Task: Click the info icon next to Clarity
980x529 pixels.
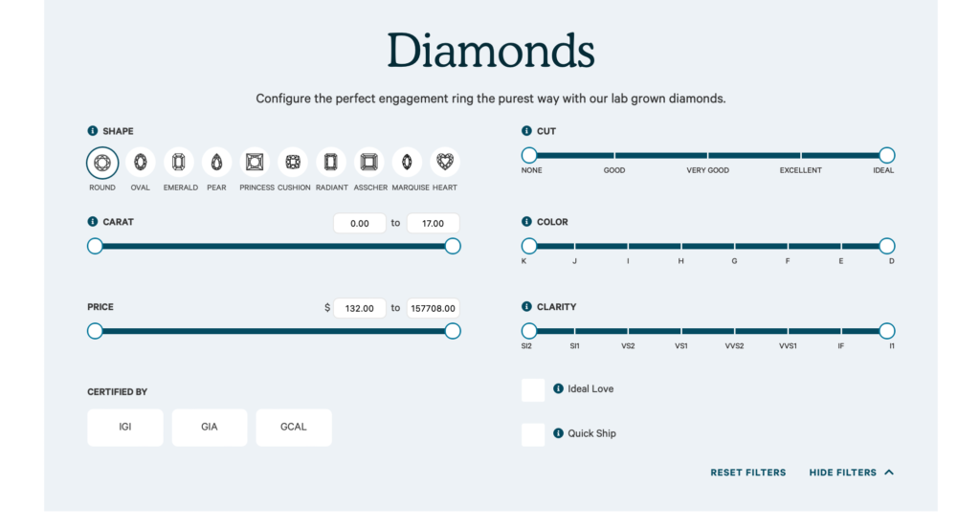Action: [x=526, y=306]
